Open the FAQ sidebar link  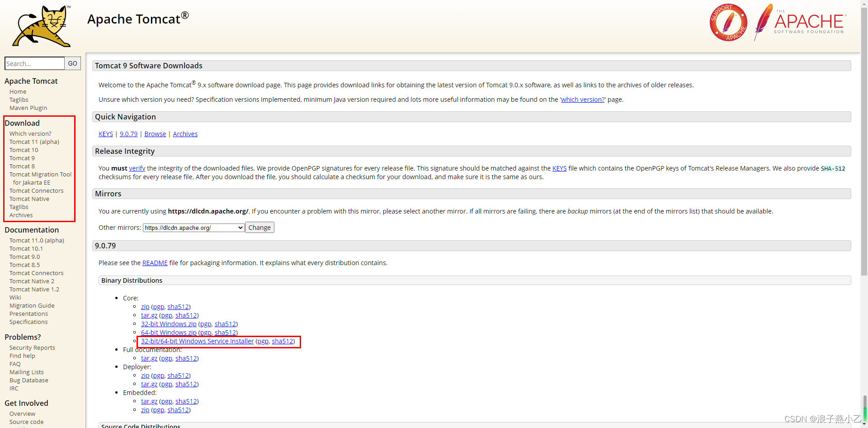(15, 364)
